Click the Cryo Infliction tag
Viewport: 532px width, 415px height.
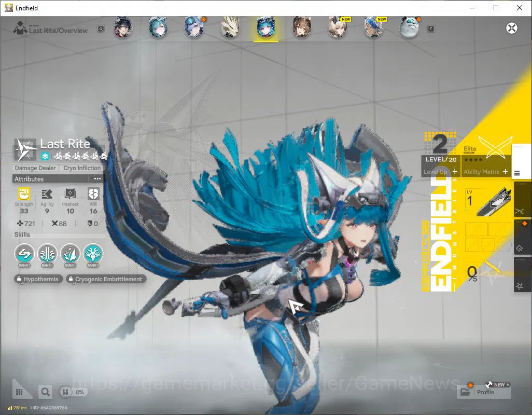(82, 168)
